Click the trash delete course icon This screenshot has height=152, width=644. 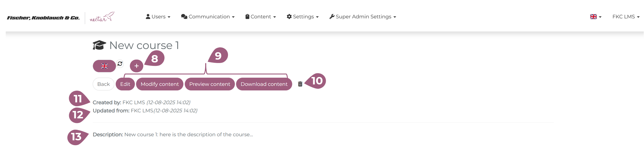pyautogui.click(x=300, y=84)
